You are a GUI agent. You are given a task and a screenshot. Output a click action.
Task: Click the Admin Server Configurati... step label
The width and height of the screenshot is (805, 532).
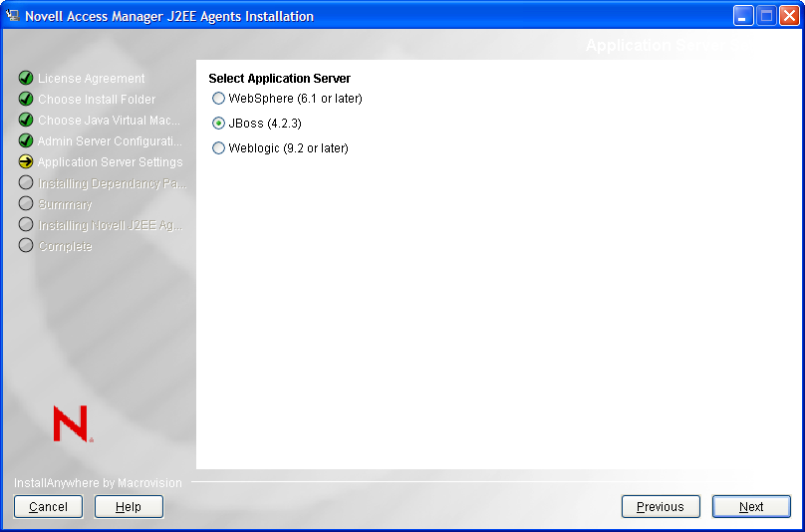(x=110, y=140)
